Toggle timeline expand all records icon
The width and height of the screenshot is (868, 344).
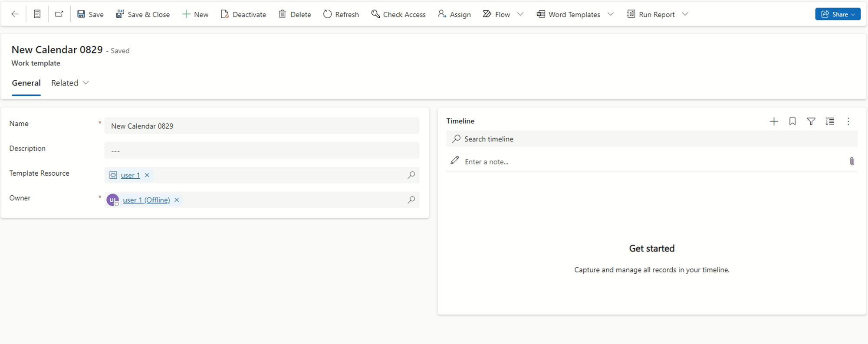click(830, 121)
